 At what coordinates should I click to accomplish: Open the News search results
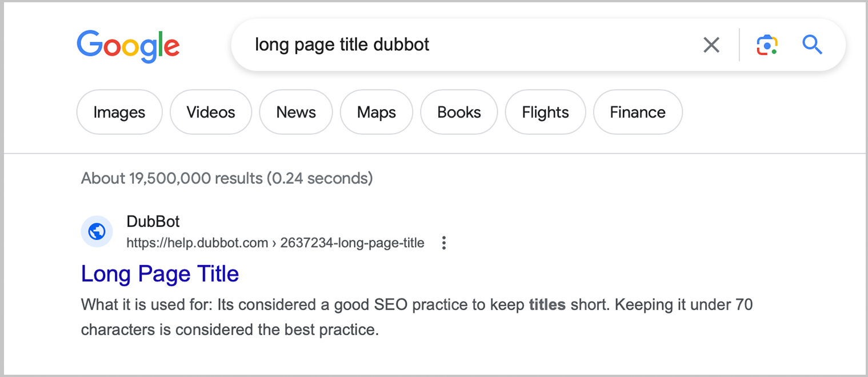[295, 112]
